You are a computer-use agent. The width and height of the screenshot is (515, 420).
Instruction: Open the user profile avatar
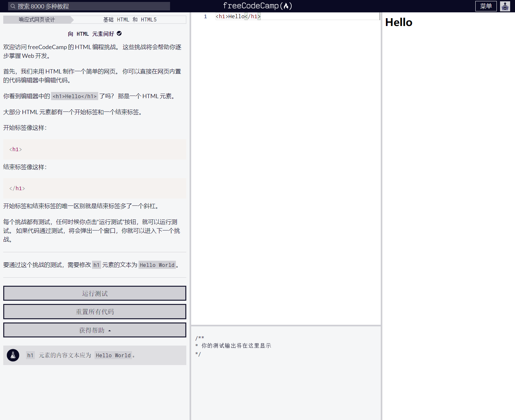tap(505, 6)
